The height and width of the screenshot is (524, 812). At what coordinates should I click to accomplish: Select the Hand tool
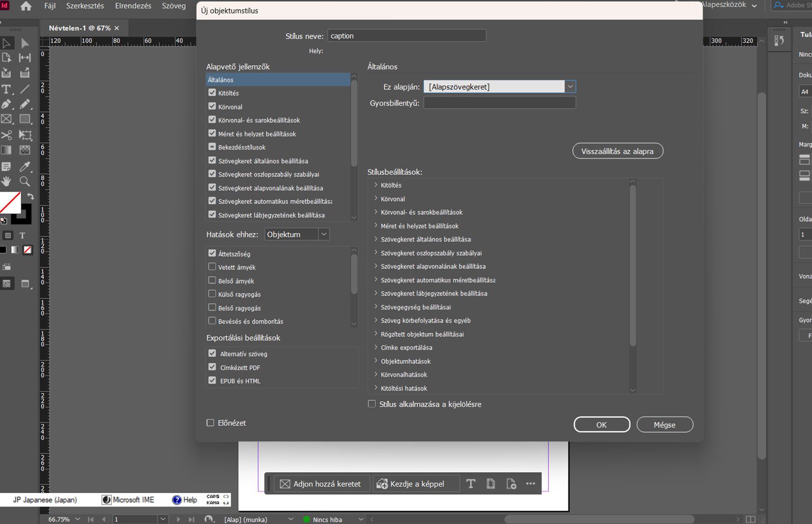coord(7,181)
